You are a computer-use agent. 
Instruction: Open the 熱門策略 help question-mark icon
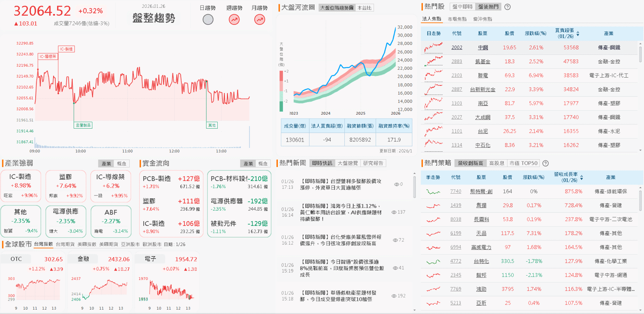[x=546, y=164]
